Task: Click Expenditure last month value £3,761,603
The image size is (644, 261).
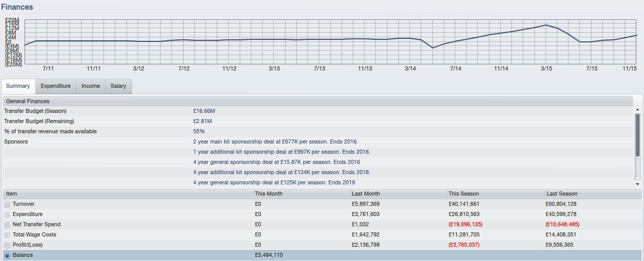Action: [366, 214]
